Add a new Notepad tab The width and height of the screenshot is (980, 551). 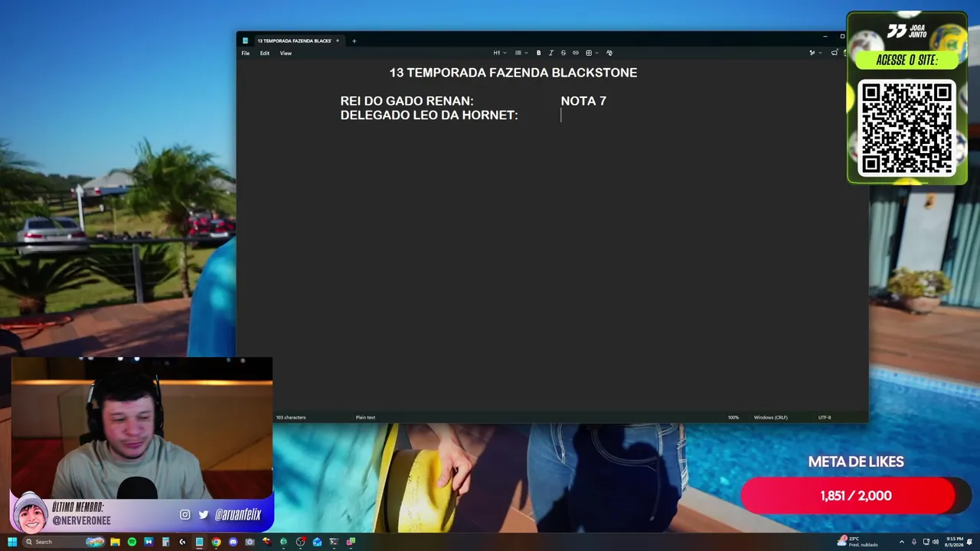354,41
